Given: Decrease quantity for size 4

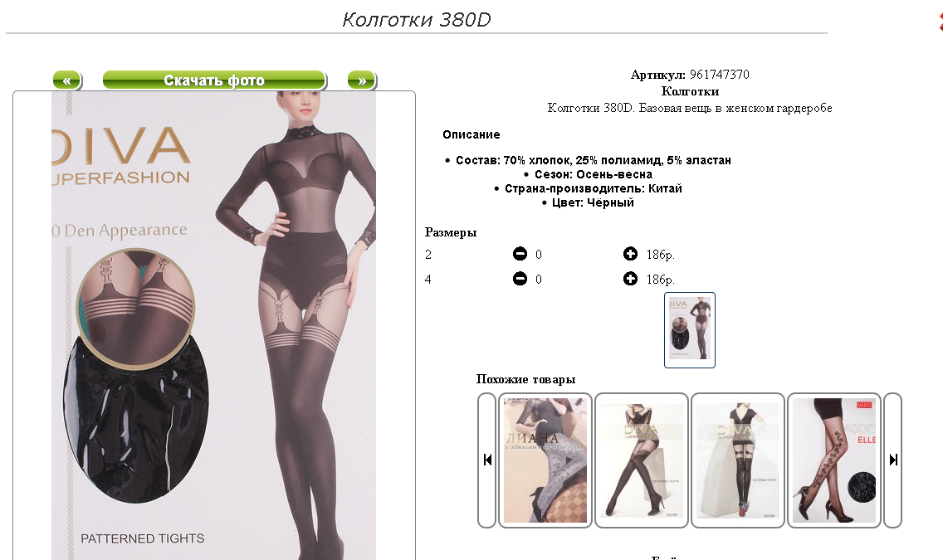Looking at the screenshot, I should click(520, 278).
